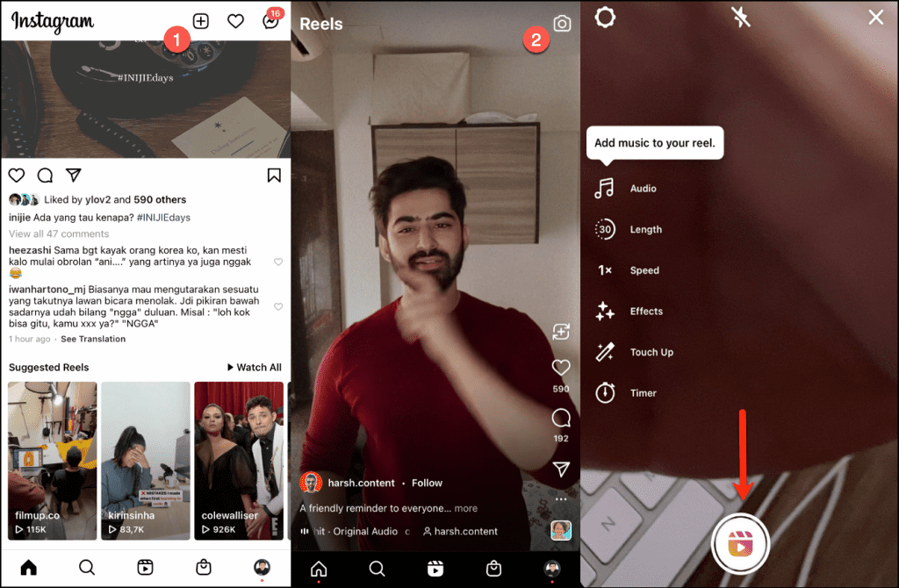The image size is (899, 588).
Task: Tap reel record shutter button
Action: click(740, 543)
